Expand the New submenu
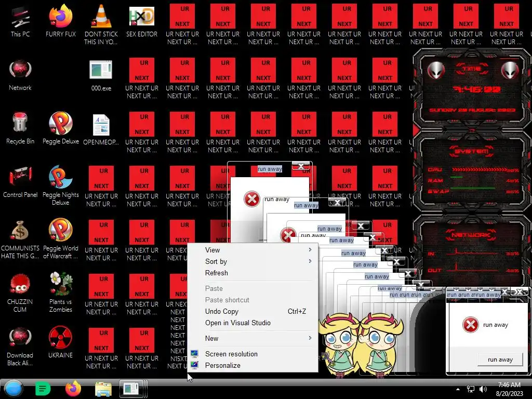 tap(253, 338)
